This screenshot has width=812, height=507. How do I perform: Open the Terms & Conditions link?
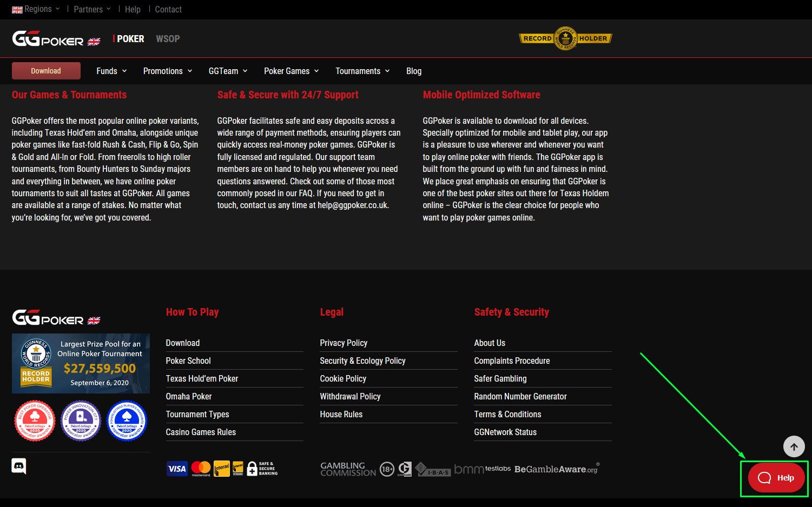point(507,414)
